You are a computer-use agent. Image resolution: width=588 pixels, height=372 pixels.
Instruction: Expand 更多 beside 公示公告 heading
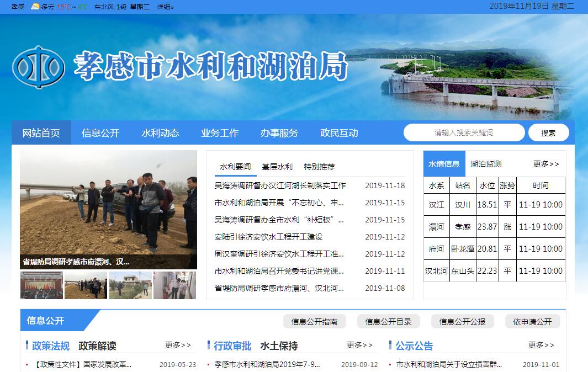541,345
